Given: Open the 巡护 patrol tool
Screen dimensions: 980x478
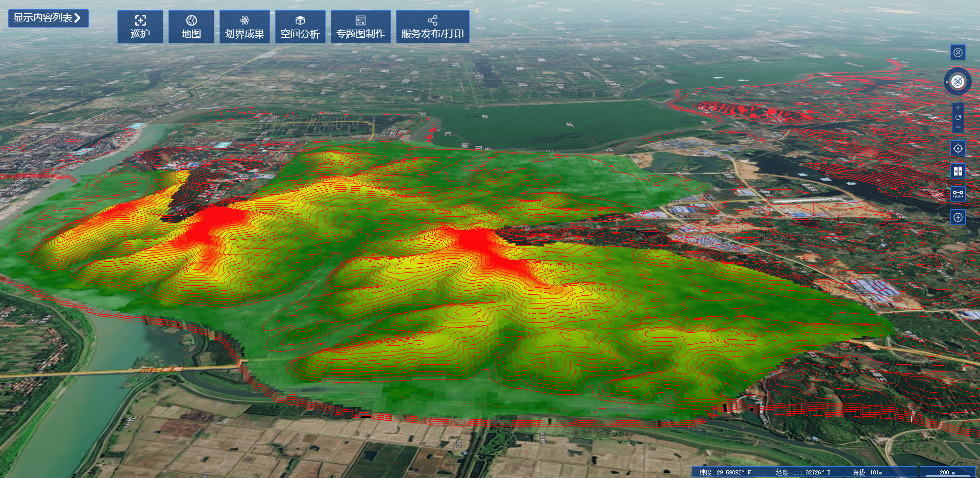Looking at the screenshot, I should 140,27.
